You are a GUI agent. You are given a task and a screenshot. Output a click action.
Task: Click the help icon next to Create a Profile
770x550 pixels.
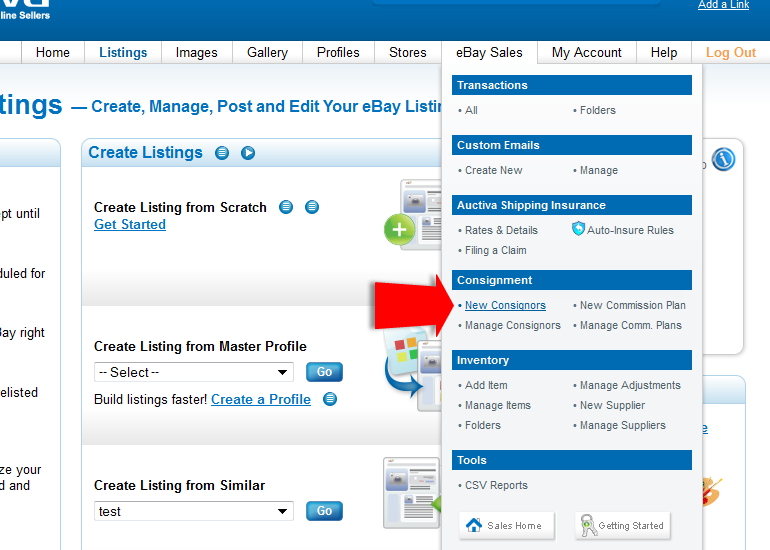point(330,399)
